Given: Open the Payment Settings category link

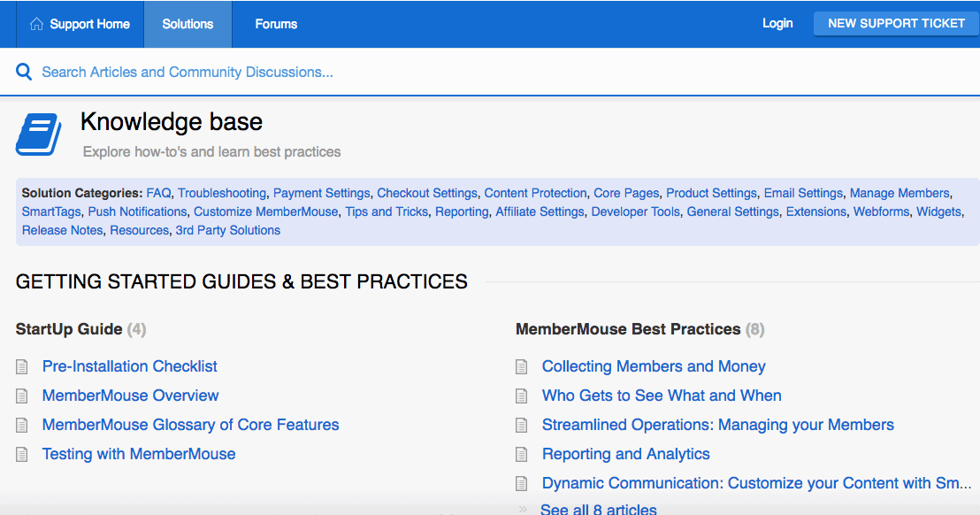Looking at the screenshot, I should pos(321,193).
